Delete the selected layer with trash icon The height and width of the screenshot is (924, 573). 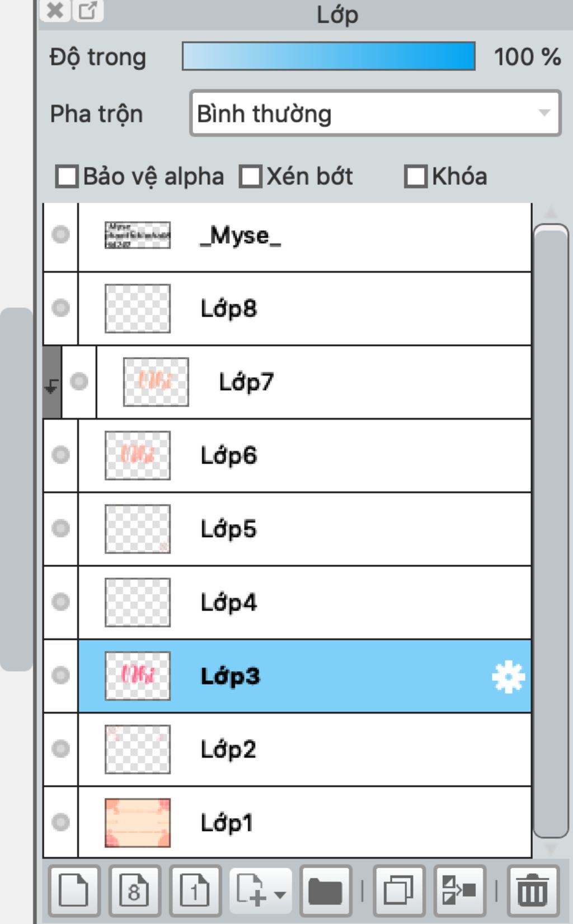532,890
